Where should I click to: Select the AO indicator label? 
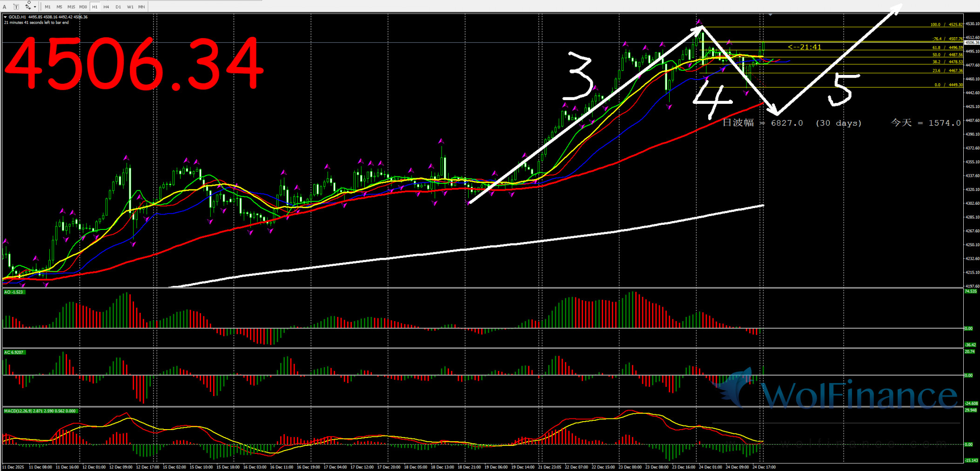(13, 292)
